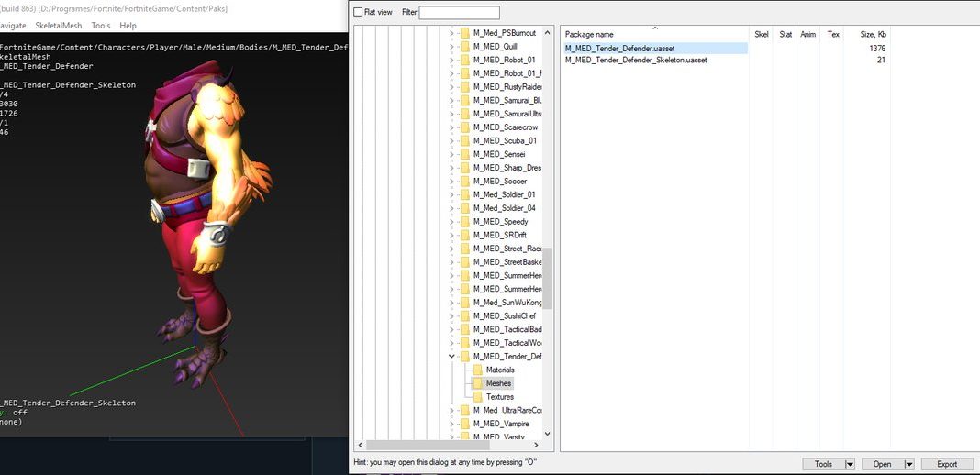Image resolution: width=980 pixels, height=475 pixels.
Task: Select the Meshes subfolder
Action: (498, 383)
